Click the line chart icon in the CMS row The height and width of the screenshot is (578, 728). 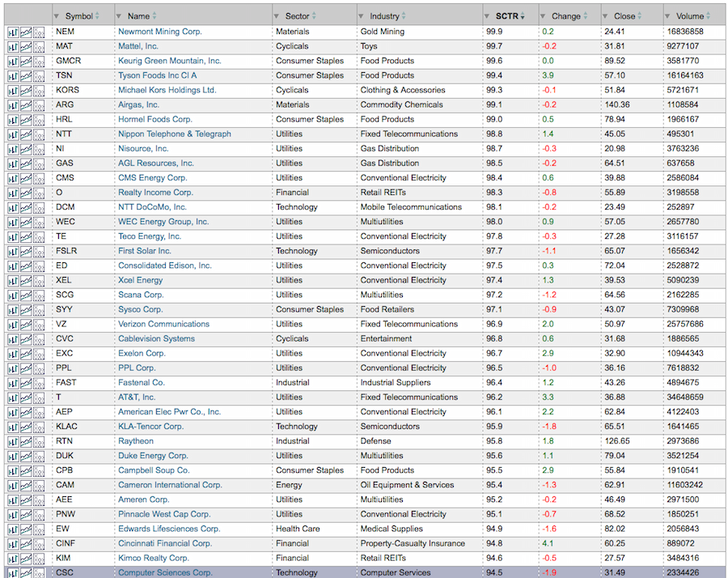[x=26, y=179]
